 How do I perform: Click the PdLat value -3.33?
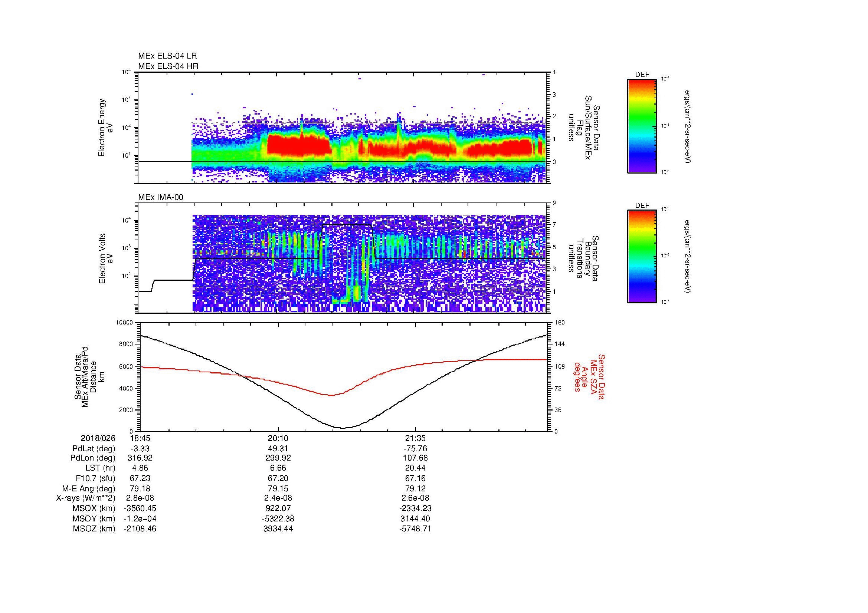[140, 449]
